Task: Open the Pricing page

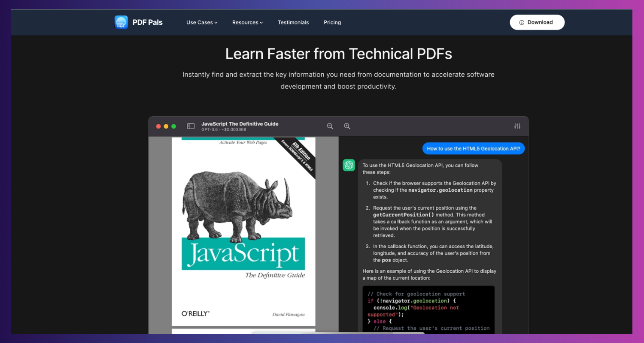Action: (332, 22)
